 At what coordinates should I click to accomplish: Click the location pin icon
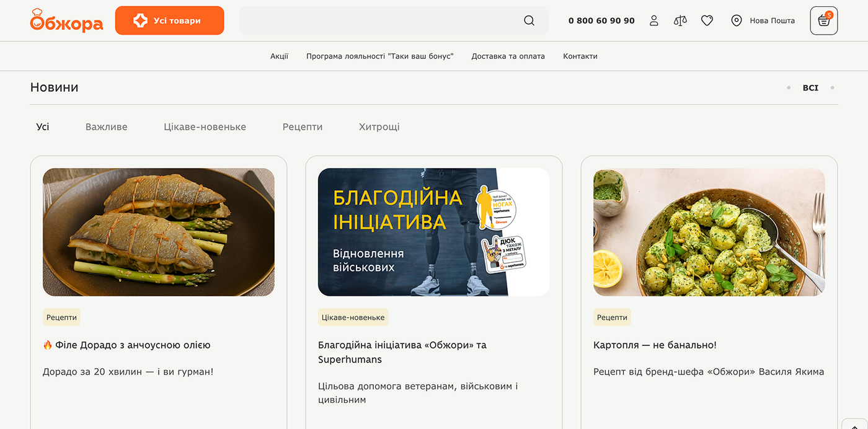tap(737, 20)
